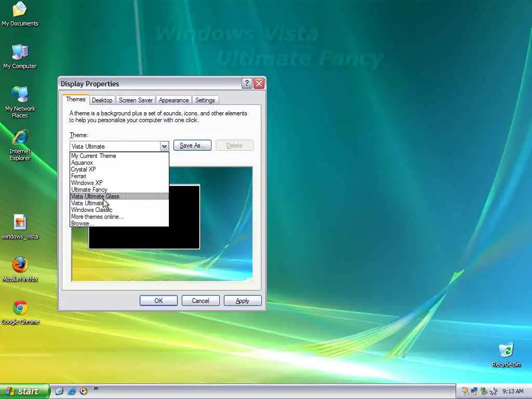Viewport: 532px width, 399px height.
Task: Close the Display Properties dialog
Action: (259, 84)
